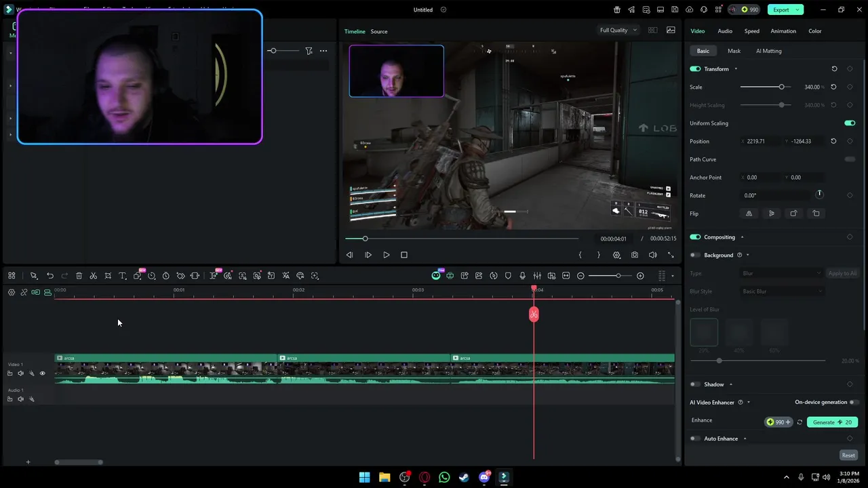Open the AI color palette tool
Viewport: 868px width, 488px height.
(300, 276)
